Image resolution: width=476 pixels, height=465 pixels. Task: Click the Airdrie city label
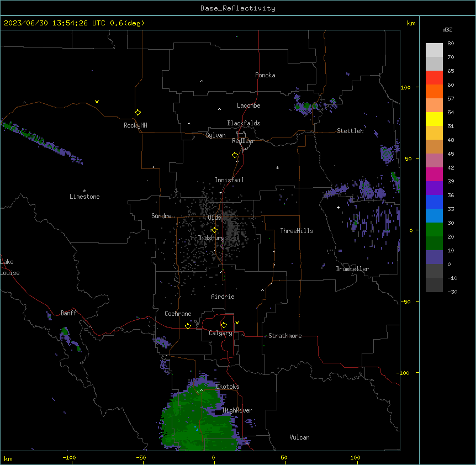pyautogui.click(x=223, y=297)
